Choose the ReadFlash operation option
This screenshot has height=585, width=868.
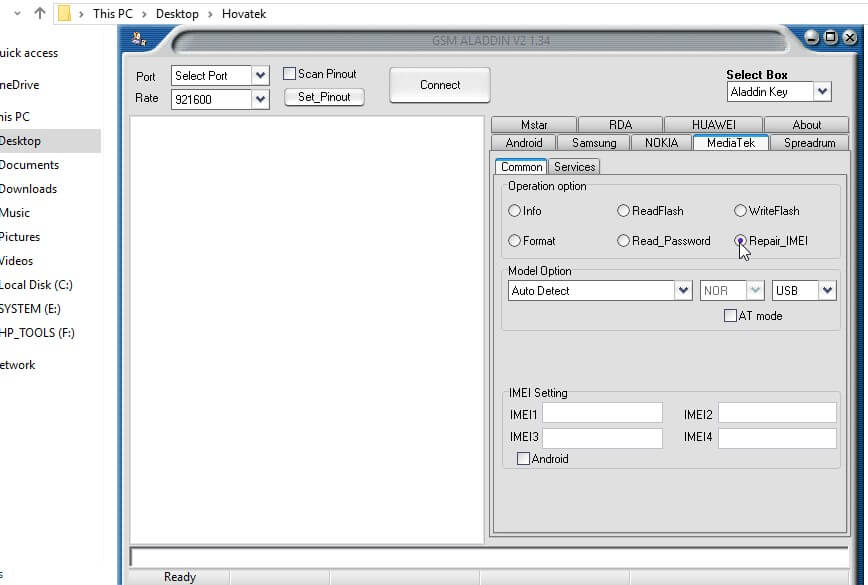tap(623, 211)
